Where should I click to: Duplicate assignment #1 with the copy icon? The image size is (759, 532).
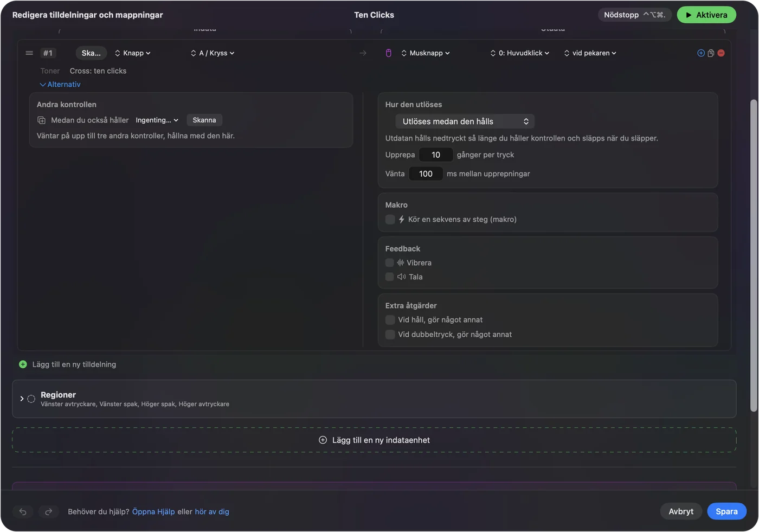coord(711,53)
